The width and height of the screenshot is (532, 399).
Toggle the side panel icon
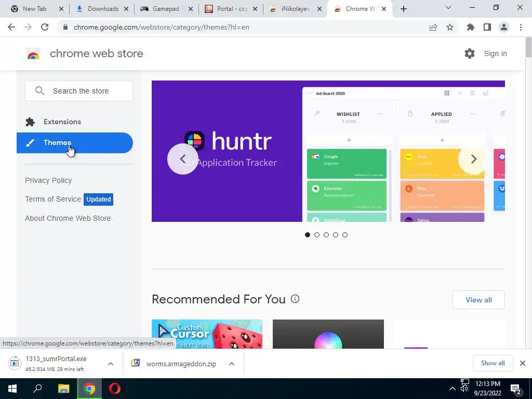coord(487,27)
